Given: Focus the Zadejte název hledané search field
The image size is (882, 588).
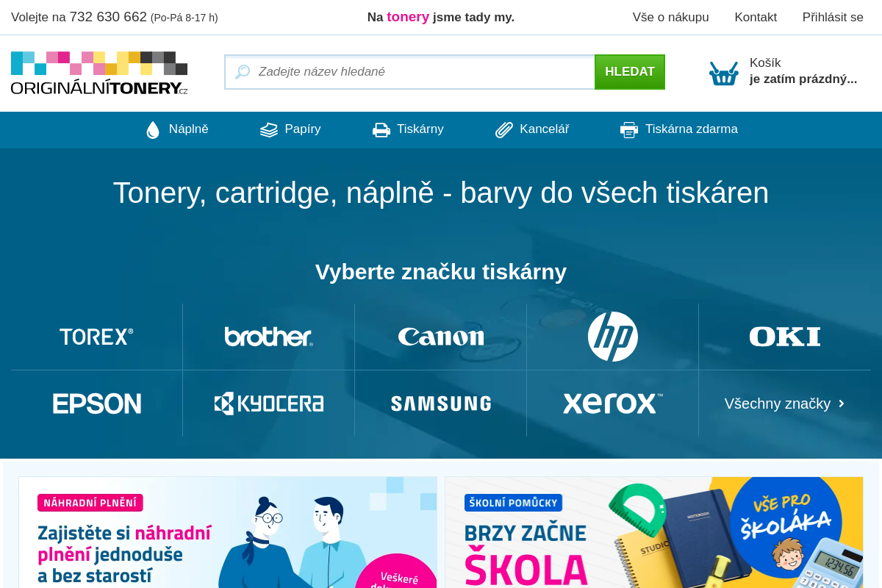Looking at the screenshot, I should pos(409,72).
